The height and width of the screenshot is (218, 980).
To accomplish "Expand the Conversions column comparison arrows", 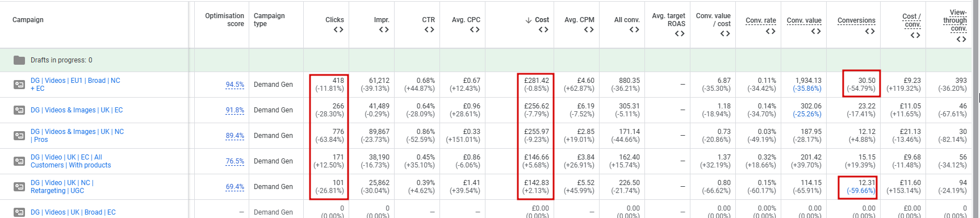I will pos(870,31).
